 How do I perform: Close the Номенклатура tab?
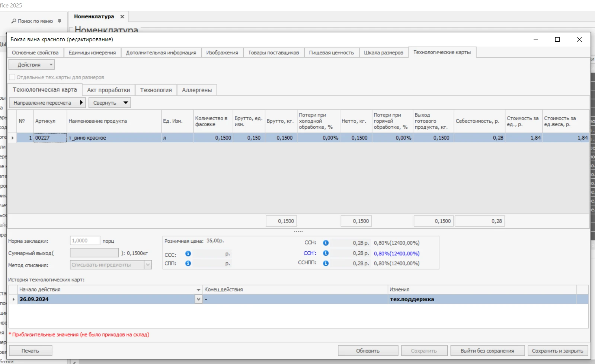(122, 16)
